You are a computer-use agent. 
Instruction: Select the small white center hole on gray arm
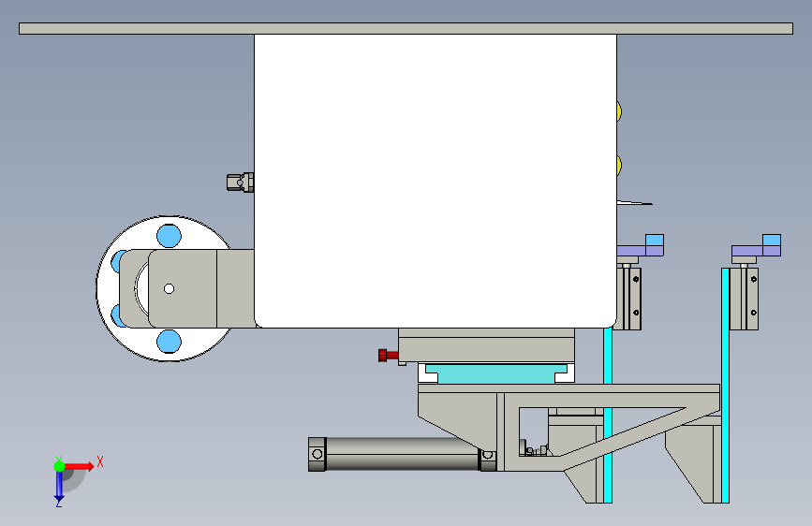coord(169,289)
